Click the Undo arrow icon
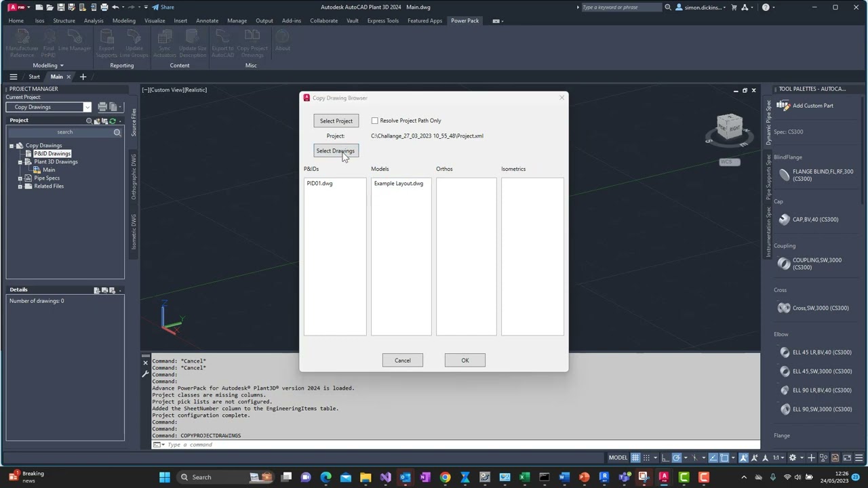Screen dimensions: 868x488 [x=115, y=7]
